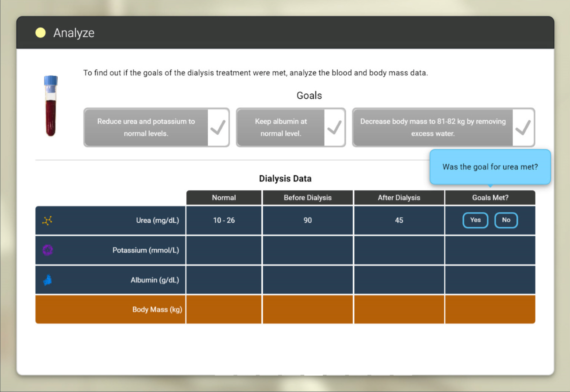Click the 'Was the goal for urea met?' tooltip
Viewport: 570px width, 392px height.
490,167
